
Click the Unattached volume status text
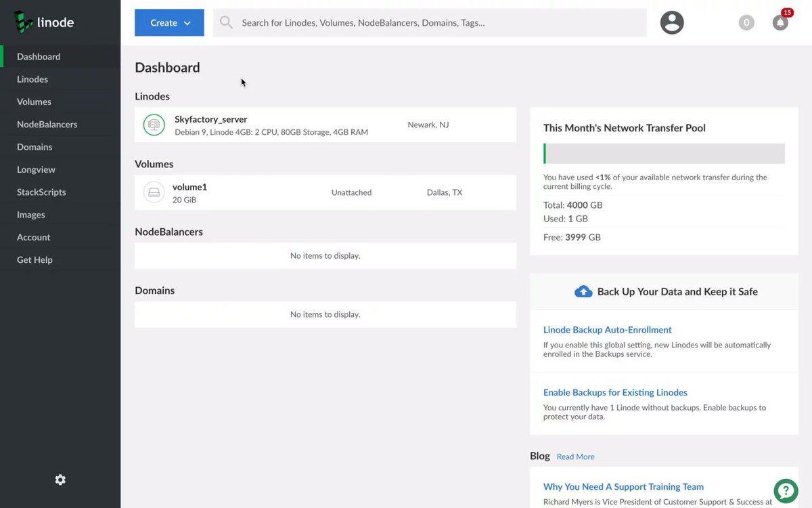coord(351,192)
